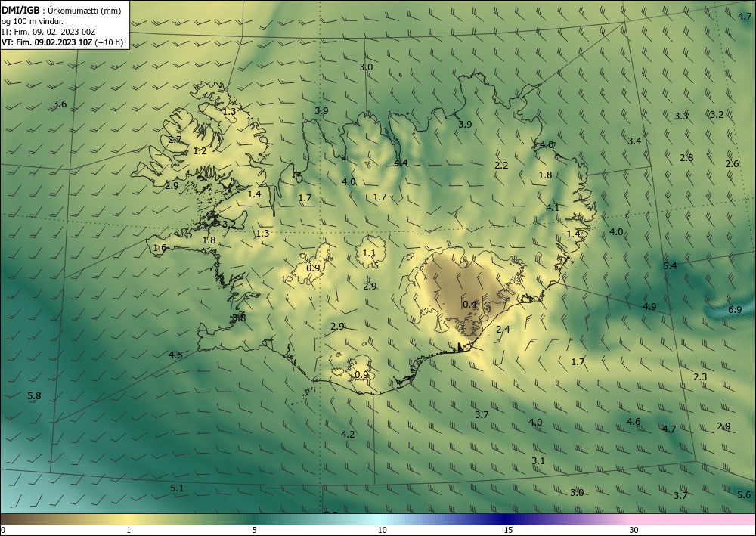The width and height of the screenshot is (756, 536).
Task: Click the 6.9 maximum value
Action: pos(735,310)
